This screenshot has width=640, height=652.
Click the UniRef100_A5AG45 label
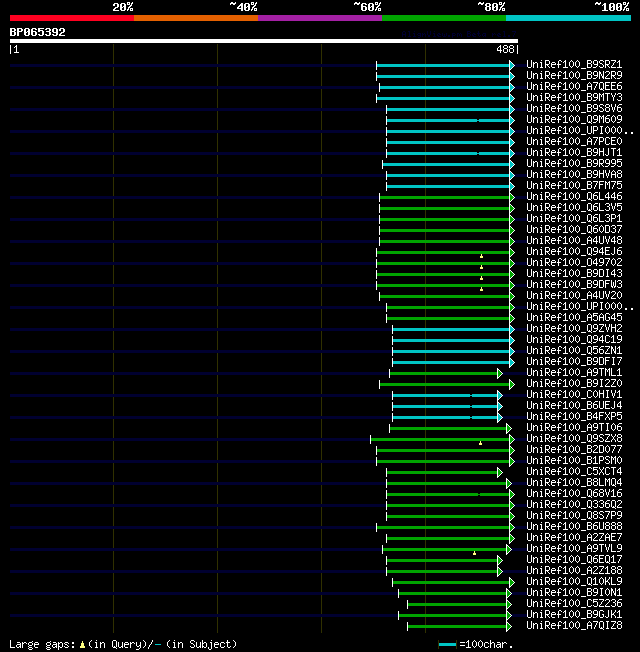click(574, 317)
